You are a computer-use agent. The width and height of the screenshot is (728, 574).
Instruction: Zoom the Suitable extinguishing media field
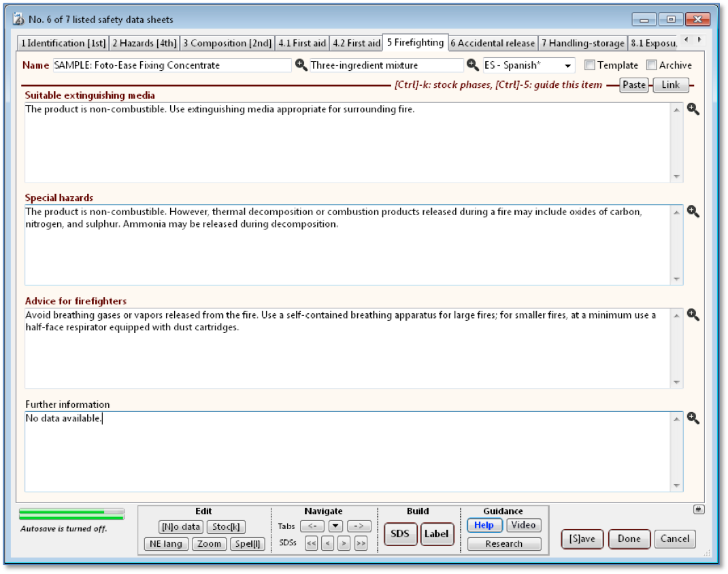click(693, 109)
